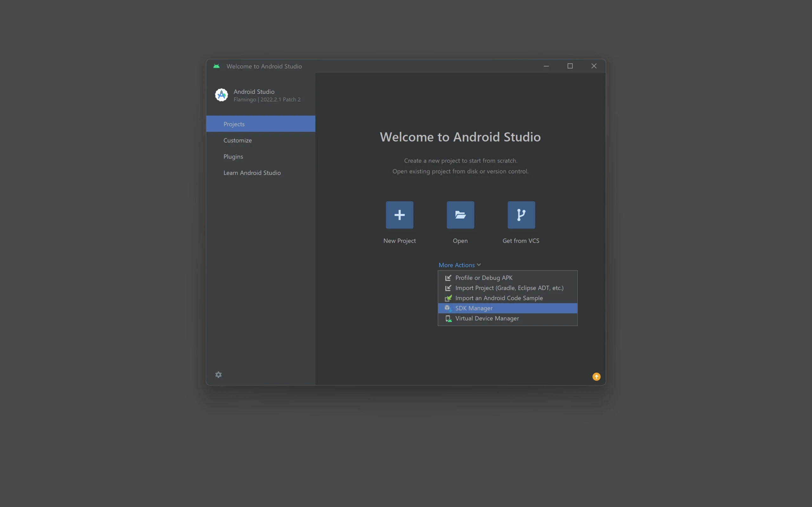Open Virtual Device Manager from the menu
The height and width of the screenshot is (507, 812).
[x=487, y=318]
